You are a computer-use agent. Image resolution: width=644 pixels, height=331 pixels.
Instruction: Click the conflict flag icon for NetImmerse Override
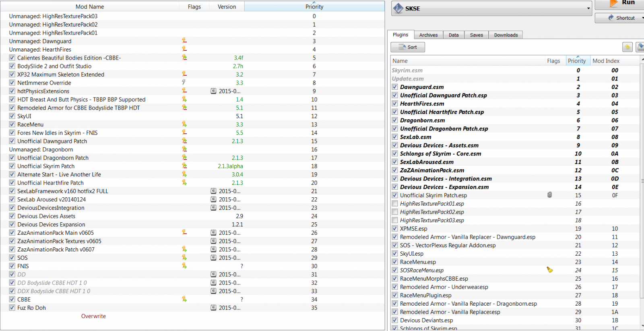[184, 83]
